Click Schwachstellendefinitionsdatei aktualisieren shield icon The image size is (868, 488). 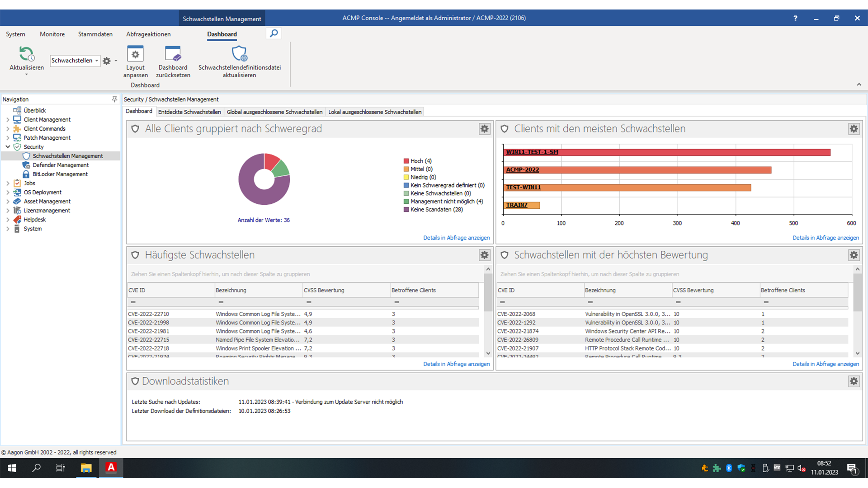[239, 54]
